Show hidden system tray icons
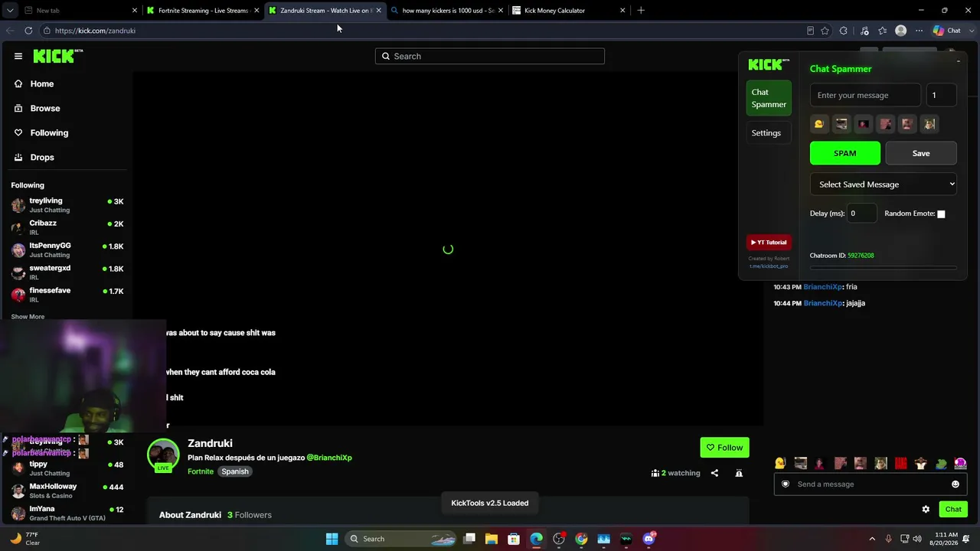This screenshot has width=980, height=551. click(x=872, y=539)
